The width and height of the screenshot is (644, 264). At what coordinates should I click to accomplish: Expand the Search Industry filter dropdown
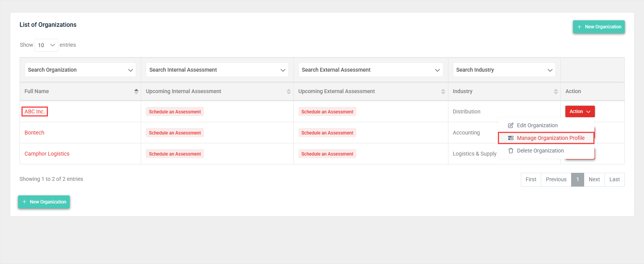coord(504,70)
